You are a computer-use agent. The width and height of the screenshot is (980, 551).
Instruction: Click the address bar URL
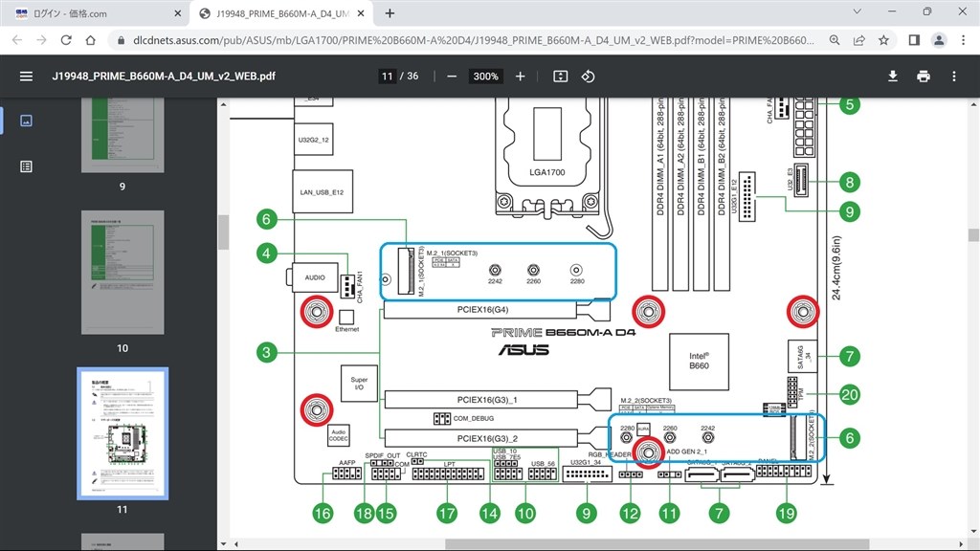tap(469, 40)
